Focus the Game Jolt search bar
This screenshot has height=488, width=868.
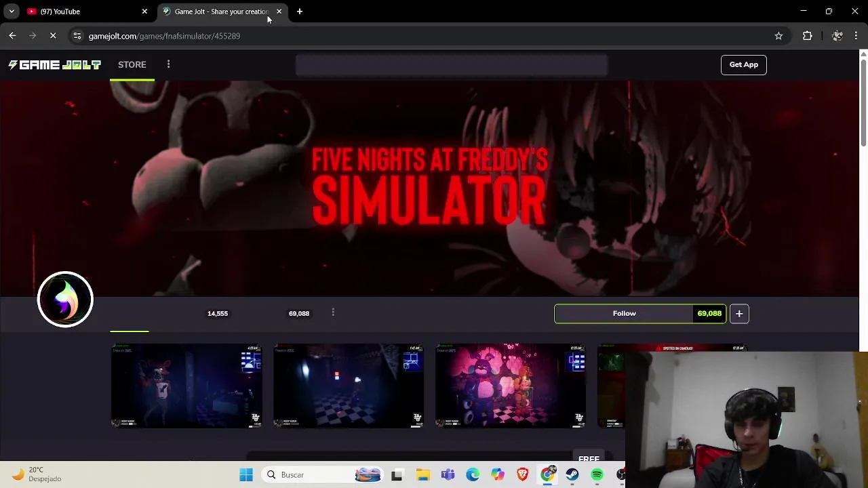click(452, 65)
